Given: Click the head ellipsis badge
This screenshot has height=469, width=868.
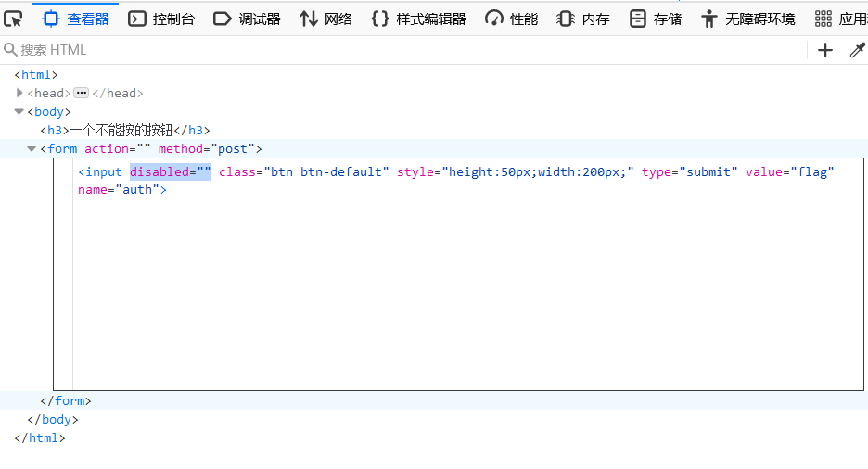Looking at the screenshot, I should (82, 93).
